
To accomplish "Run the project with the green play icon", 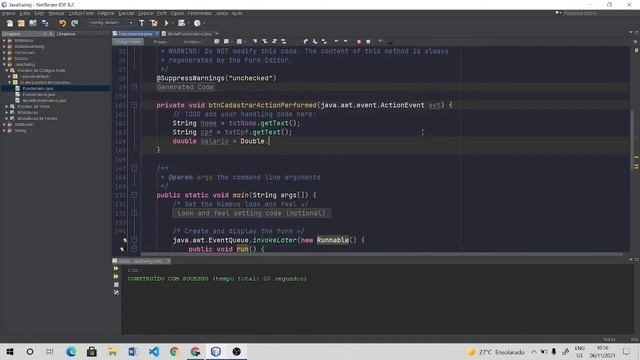I will coord(166,23).
